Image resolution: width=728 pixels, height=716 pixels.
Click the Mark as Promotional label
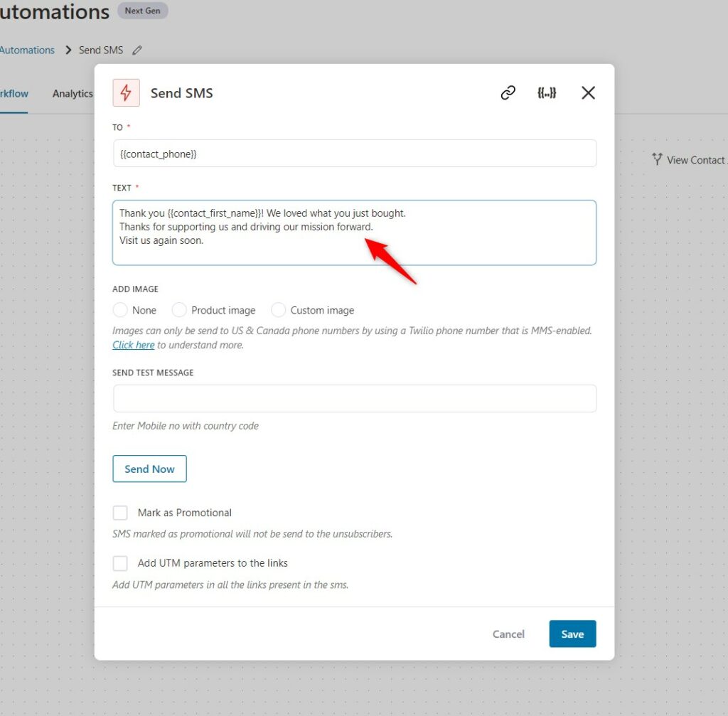coord(184,513)
